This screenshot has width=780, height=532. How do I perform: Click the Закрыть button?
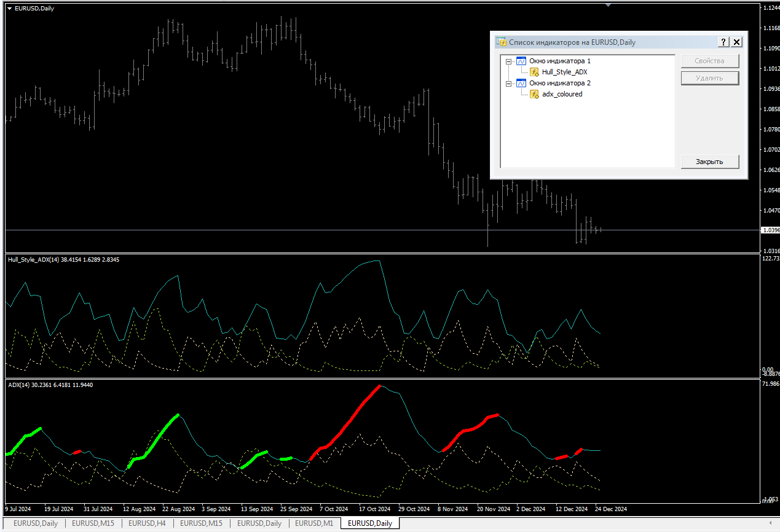click(709, 162)
